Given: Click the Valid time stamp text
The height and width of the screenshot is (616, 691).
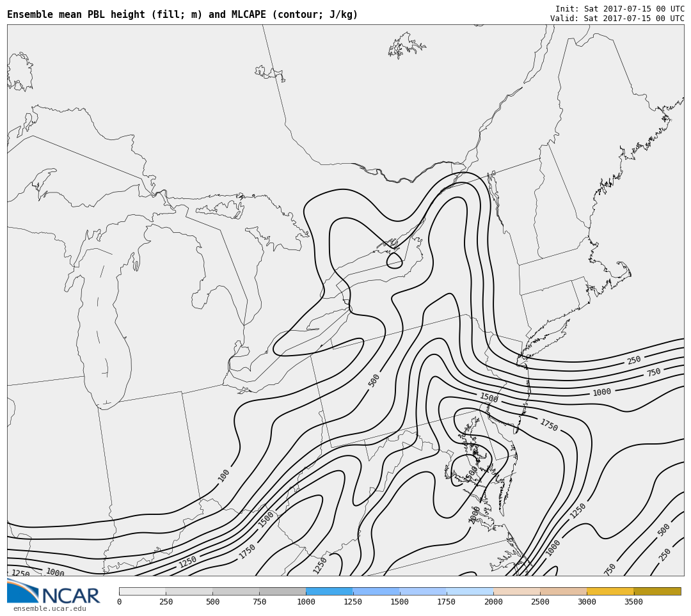Looking at the screenshot, I should click(x=617, y=19).
